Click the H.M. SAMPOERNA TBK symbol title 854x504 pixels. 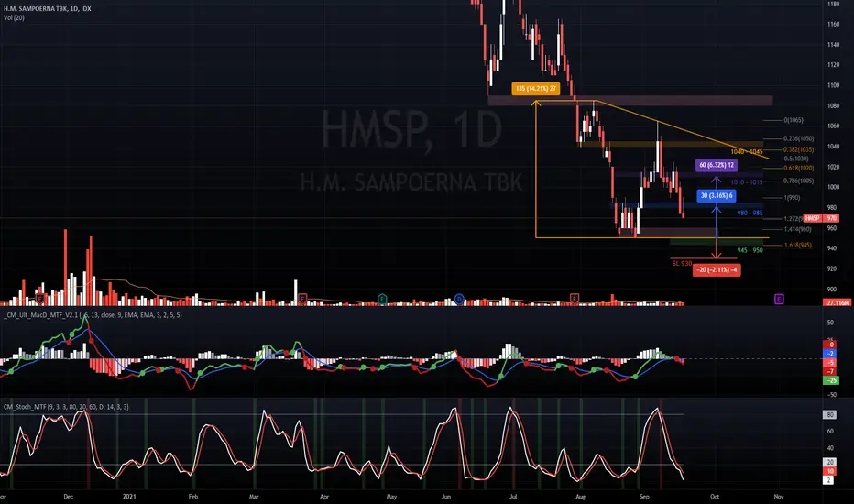click(48, 9)
